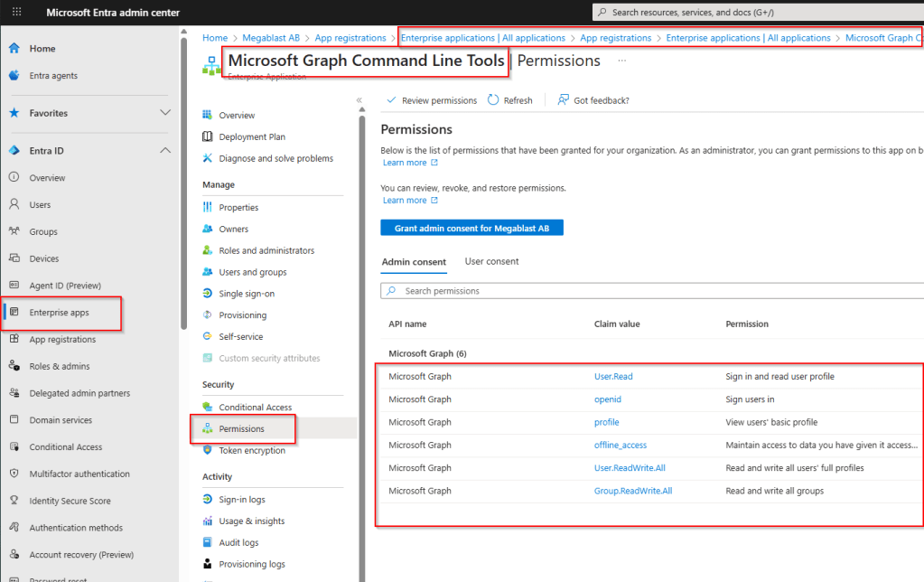Open Sign-in logs from the Activity section
Screen dimensions: 924x582
(209, 499)
